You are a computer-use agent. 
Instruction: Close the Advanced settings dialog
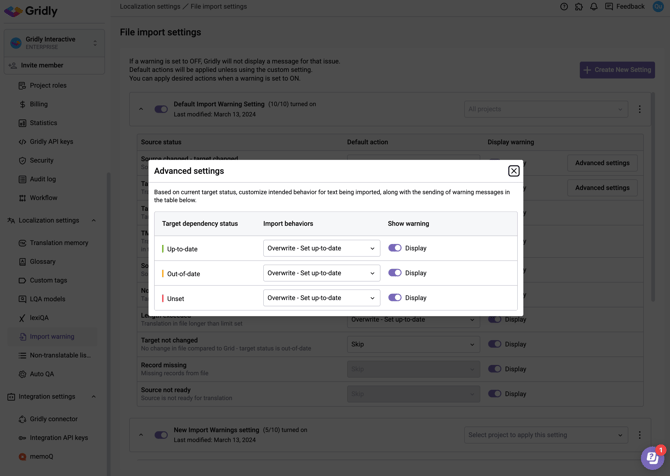514,171
